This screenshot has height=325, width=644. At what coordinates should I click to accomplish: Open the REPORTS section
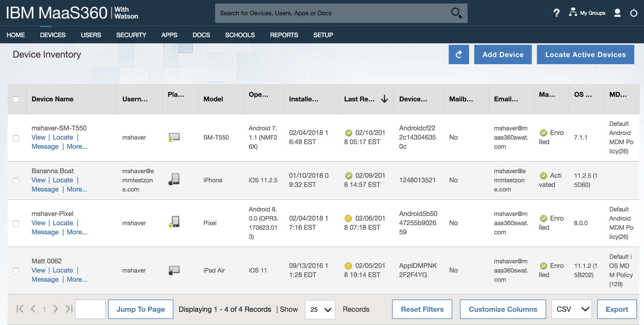pos(284,35)
